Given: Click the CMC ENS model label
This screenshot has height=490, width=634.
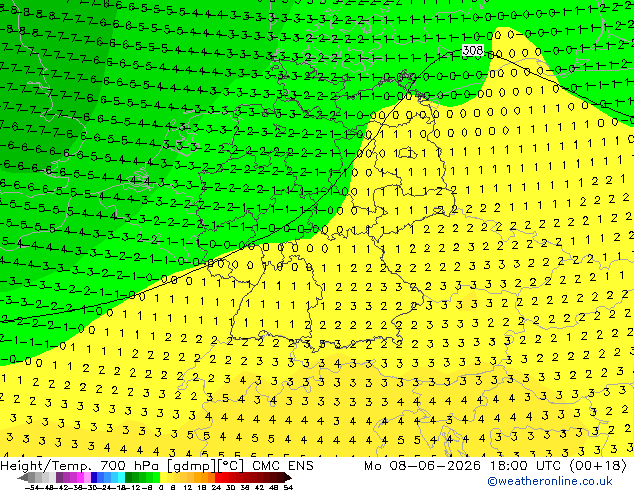Looking at the screenshot, I should point(283,466).
